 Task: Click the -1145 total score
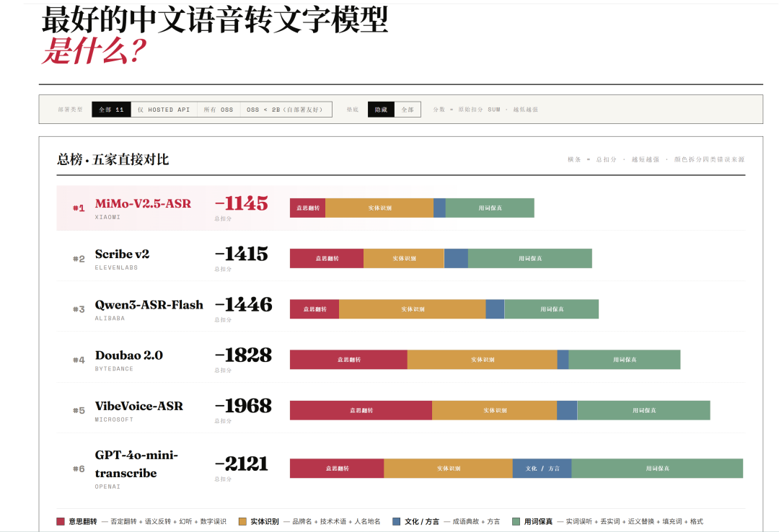tap(242, 204)
